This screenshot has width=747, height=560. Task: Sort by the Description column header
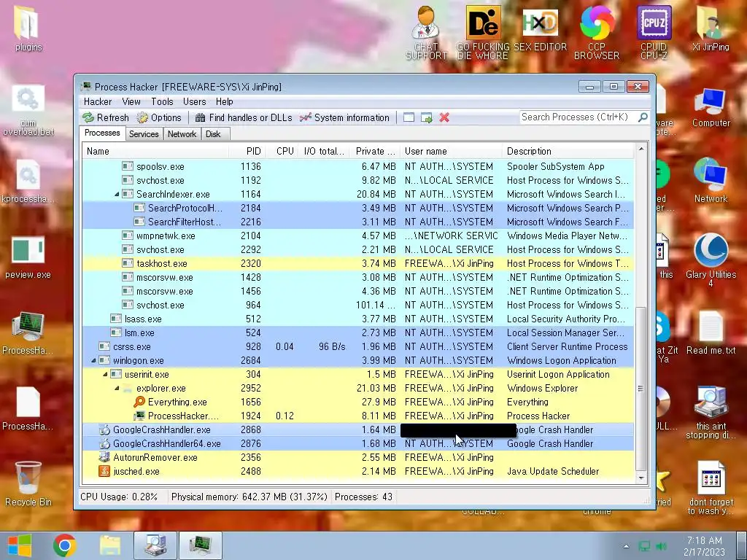(568, 152)
